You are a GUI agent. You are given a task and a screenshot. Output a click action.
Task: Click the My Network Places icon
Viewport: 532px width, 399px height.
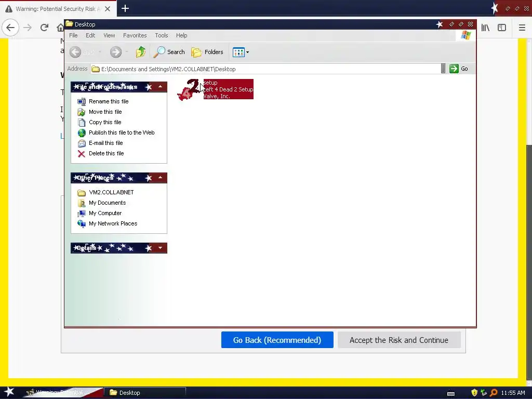point(82,223)
